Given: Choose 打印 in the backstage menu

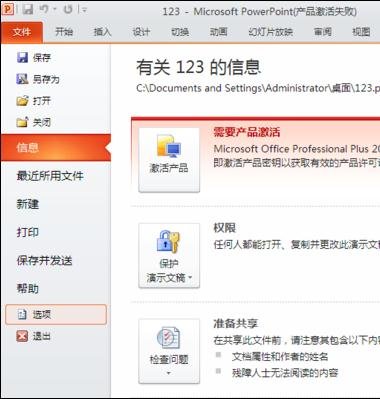Looking at the screenshot, I should tap(28, 232).
